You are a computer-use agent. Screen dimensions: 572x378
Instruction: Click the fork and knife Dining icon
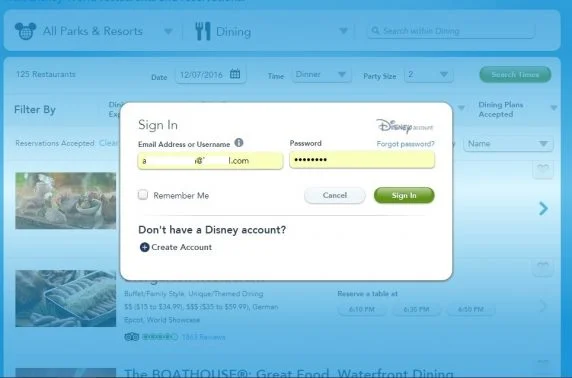click(x=203, y=31)
